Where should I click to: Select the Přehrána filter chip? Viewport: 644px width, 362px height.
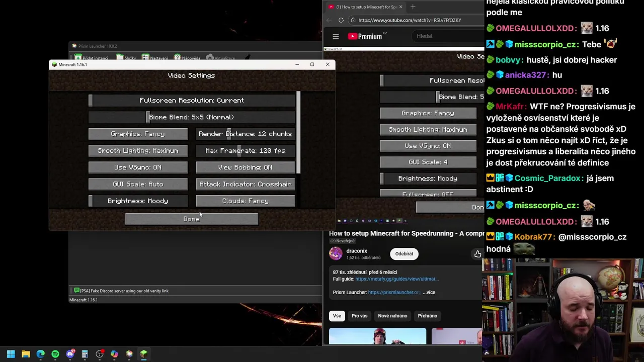tap(427, 316)
